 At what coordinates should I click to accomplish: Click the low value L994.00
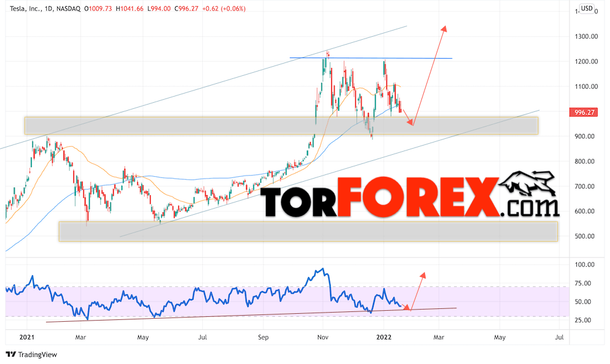click(x=159, y=9)
